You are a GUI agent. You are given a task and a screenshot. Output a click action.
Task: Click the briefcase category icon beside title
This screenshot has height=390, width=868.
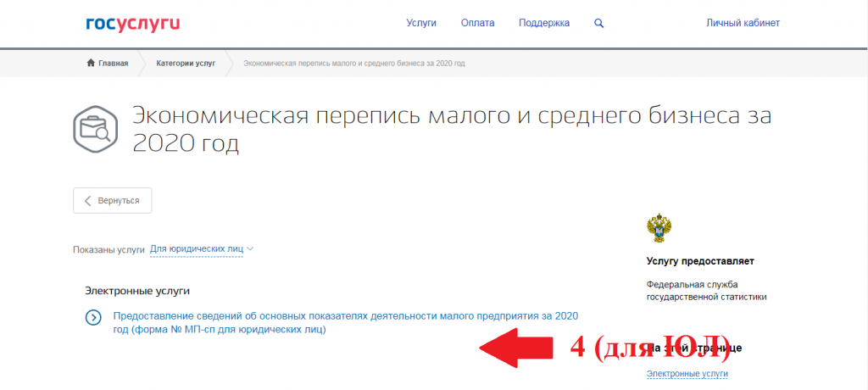pos(95,129)
